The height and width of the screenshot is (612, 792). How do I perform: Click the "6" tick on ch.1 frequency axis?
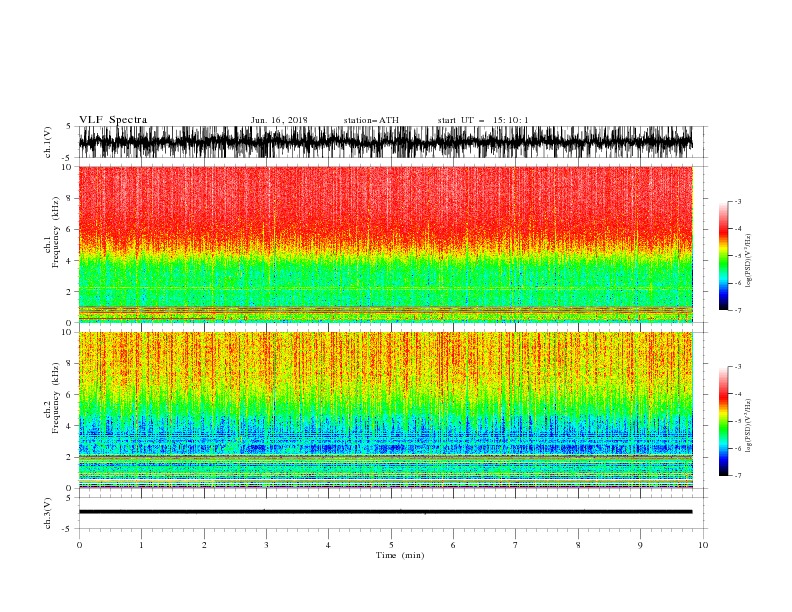pyautogui.click(x=70, y=229)
